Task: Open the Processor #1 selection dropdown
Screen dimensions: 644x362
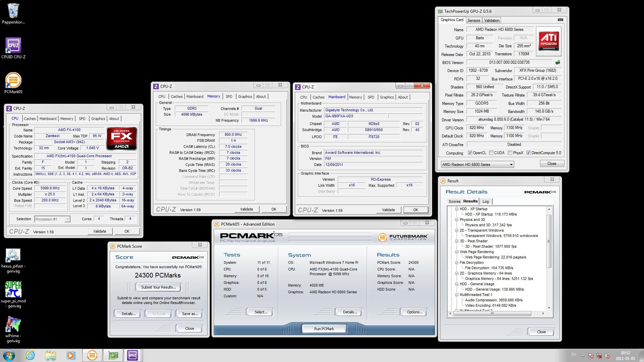Action: (52, 219)
